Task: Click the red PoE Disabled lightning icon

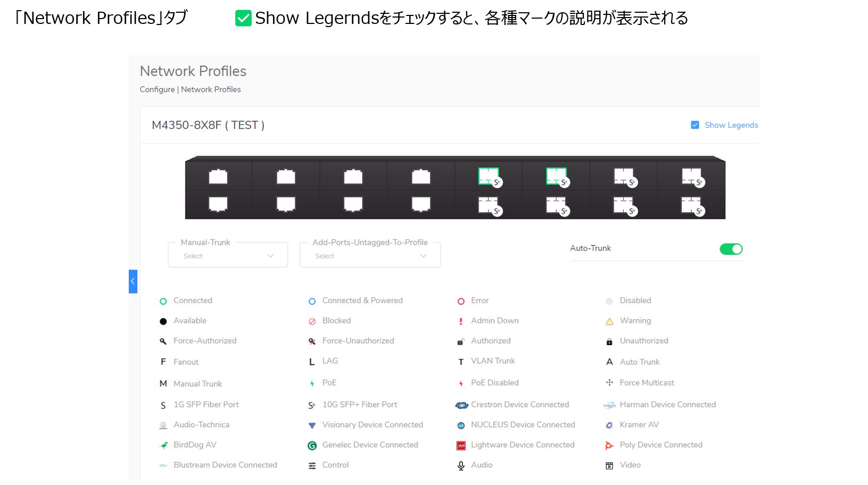Action: 461,383
